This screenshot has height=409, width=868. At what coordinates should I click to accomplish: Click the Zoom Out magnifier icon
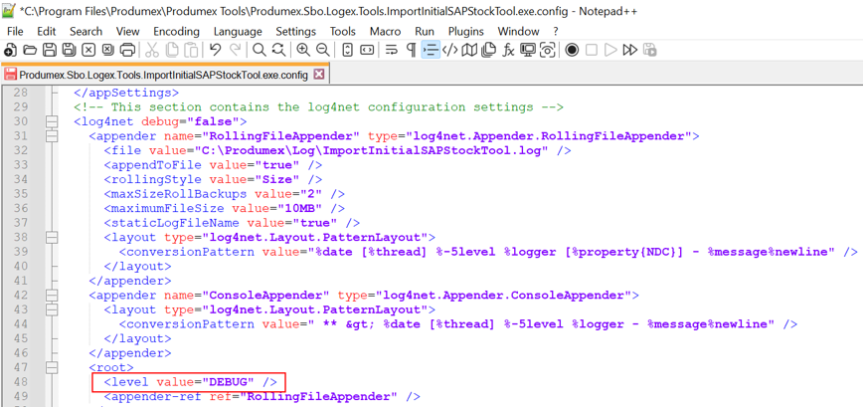(x=322, y=51)
